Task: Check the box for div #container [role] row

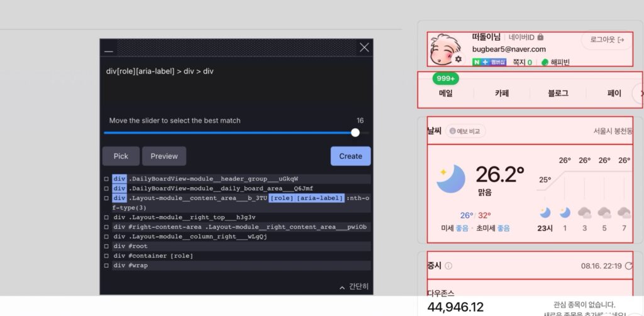Action: tap(106, 256)
